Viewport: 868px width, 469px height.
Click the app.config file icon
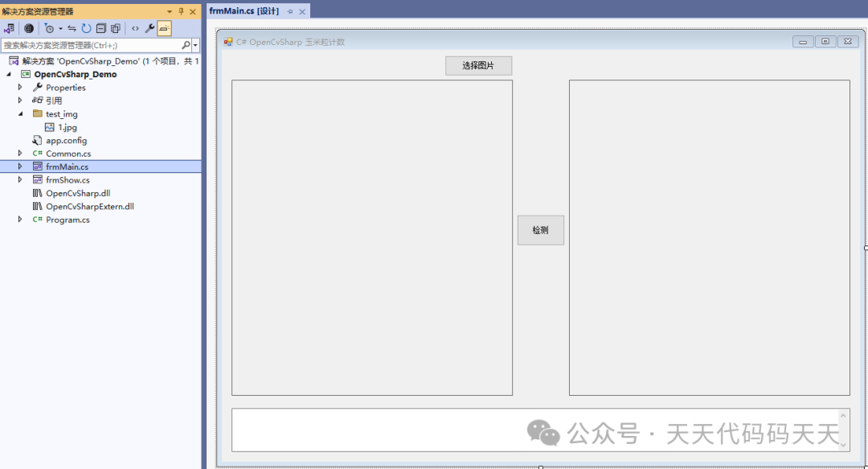click(x=37, y=140)
